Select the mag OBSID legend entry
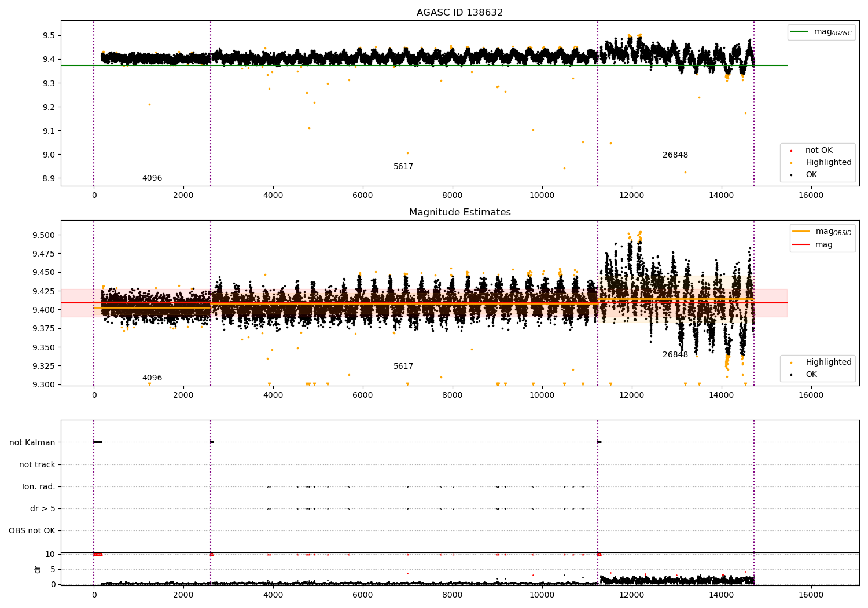This screenshot has width=868, height=608. [822, 232]
